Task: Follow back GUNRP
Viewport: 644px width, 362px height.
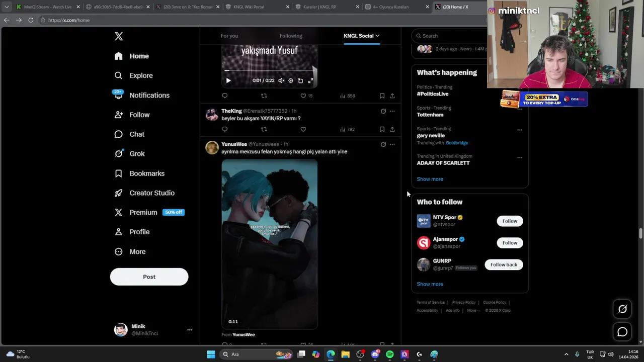Action: pos(504,264)
